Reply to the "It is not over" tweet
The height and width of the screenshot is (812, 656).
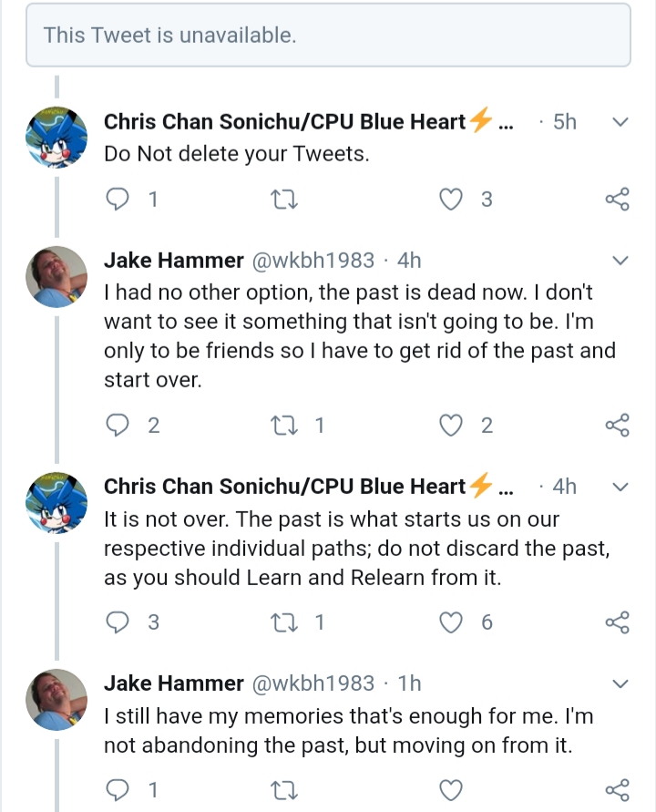(118, 622)
